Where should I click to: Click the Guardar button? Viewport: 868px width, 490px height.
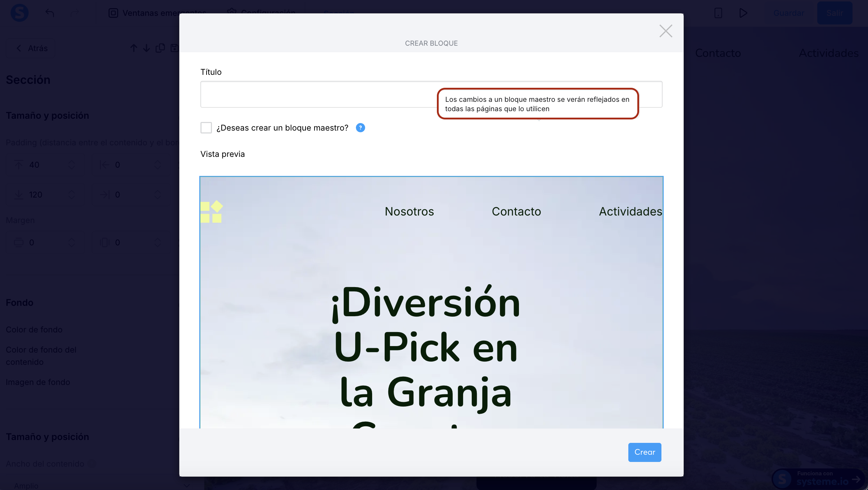click(x=788, y=13)
